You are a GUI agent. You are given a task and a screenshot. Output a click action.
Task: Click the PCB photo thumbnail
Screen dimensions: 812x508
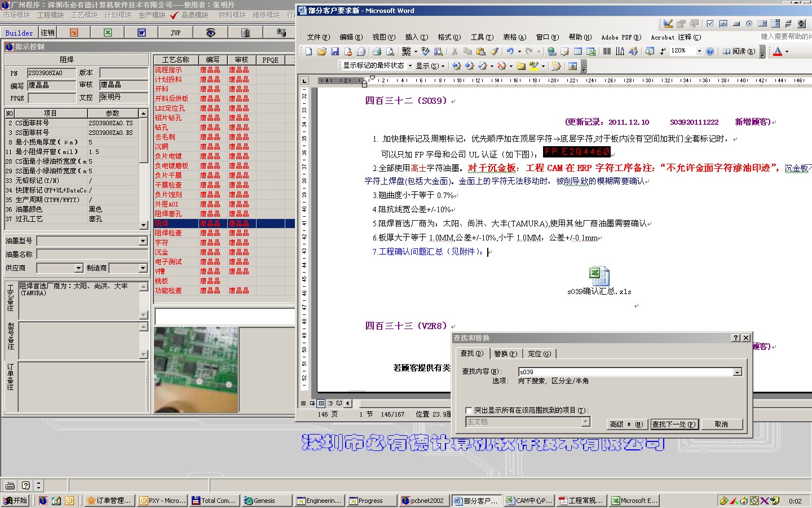[x=196, y=370]
